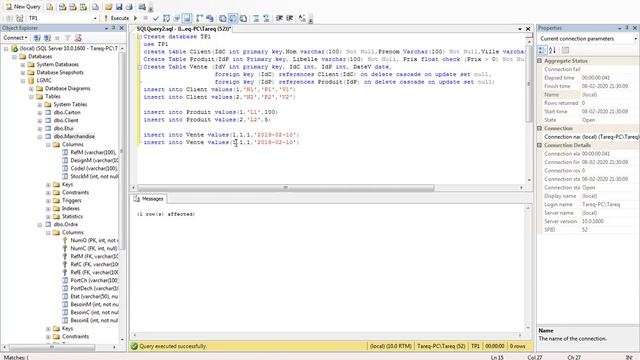
Task: Comment out the selected lines
Action: [256, 18]
